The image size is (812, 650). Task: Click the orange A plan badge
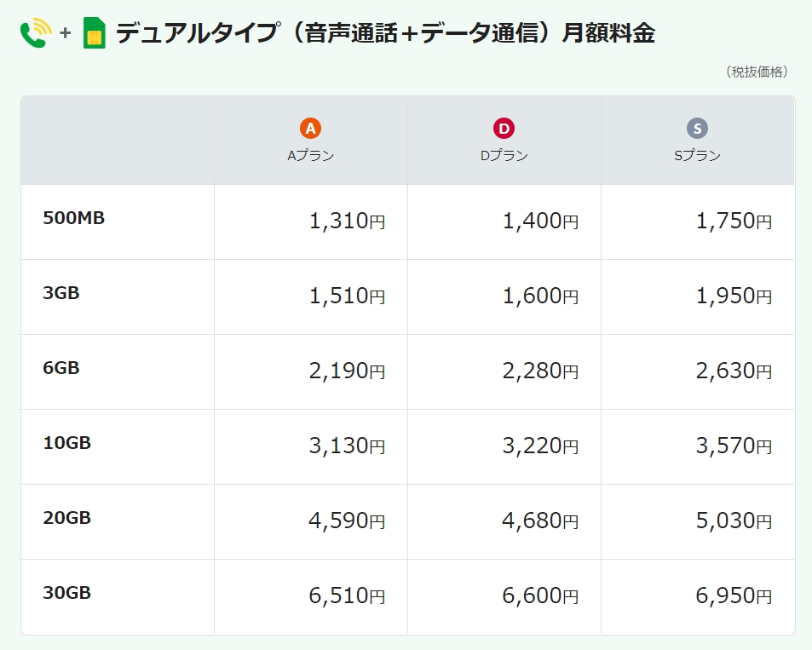(x=310, y=129)
